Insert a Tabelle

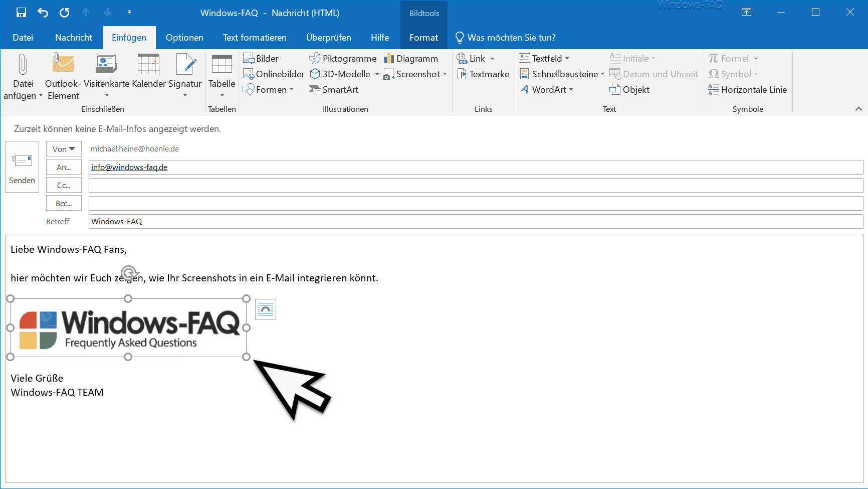point(222,77)
